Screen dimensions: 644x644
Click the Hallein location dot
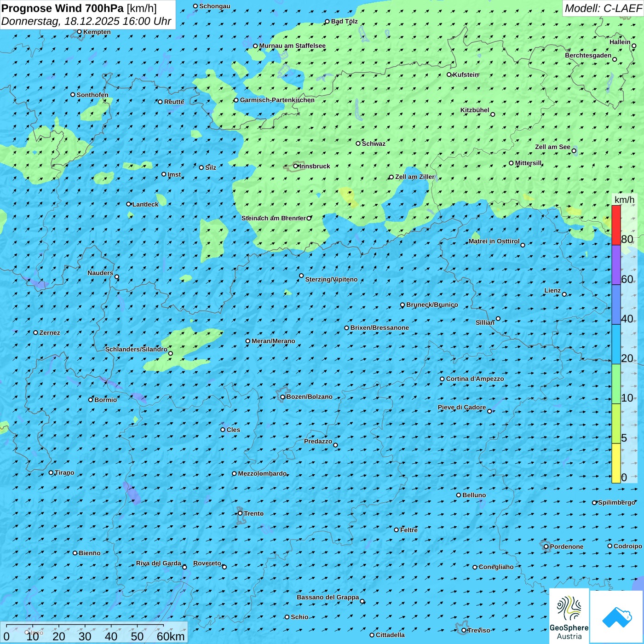[633, 46]
